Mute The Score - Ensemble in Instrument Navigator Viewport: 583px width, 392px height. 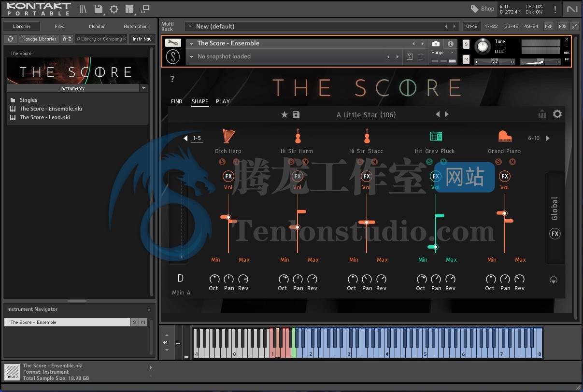pyautogui.click(x=143, y=322)
